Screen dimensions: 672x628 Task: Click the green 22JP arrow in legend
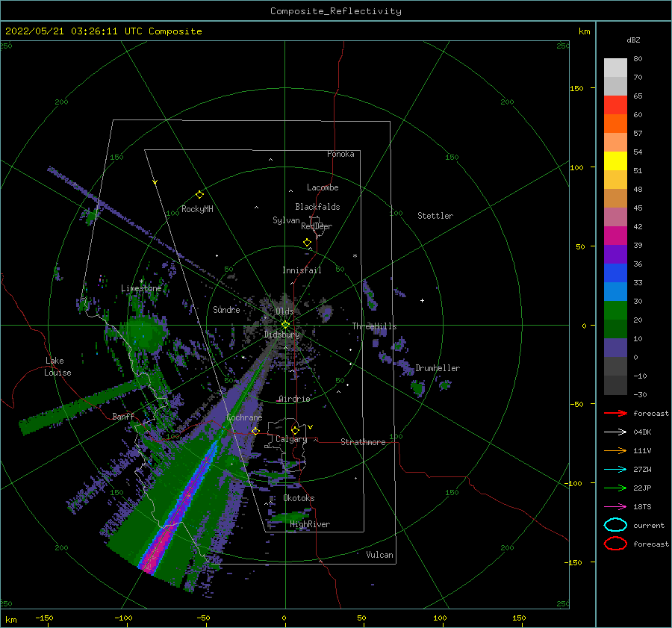point(615,488)
